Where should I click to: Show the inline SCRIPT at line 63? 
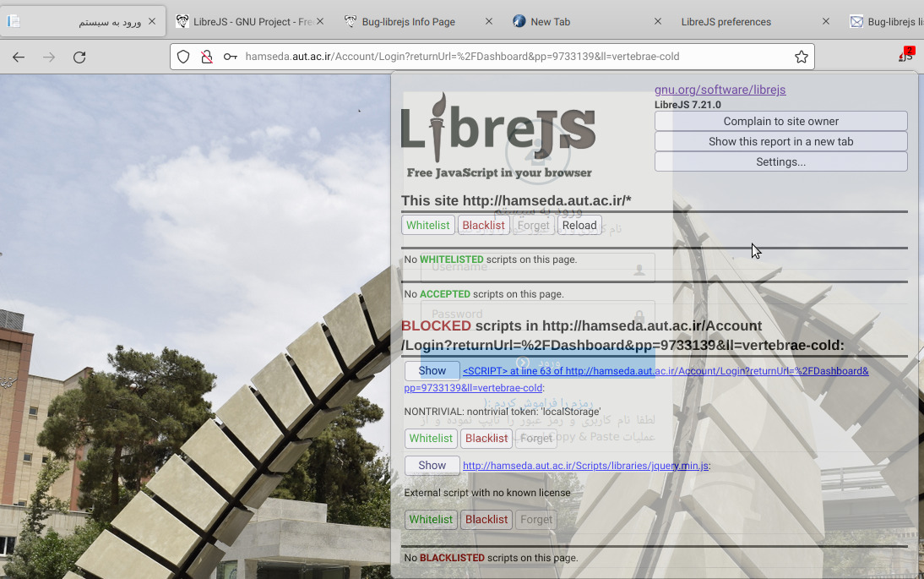pos(432,370)
